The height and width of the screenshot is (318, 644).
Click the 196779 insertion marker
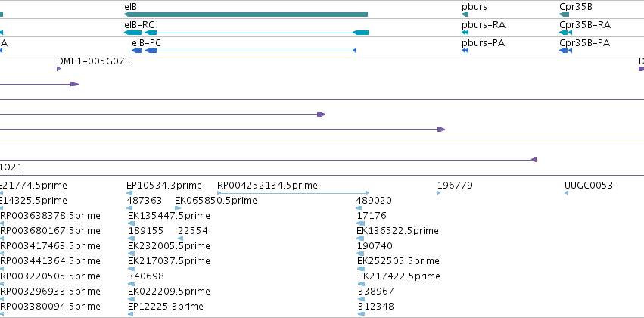[x=439, y=193]
